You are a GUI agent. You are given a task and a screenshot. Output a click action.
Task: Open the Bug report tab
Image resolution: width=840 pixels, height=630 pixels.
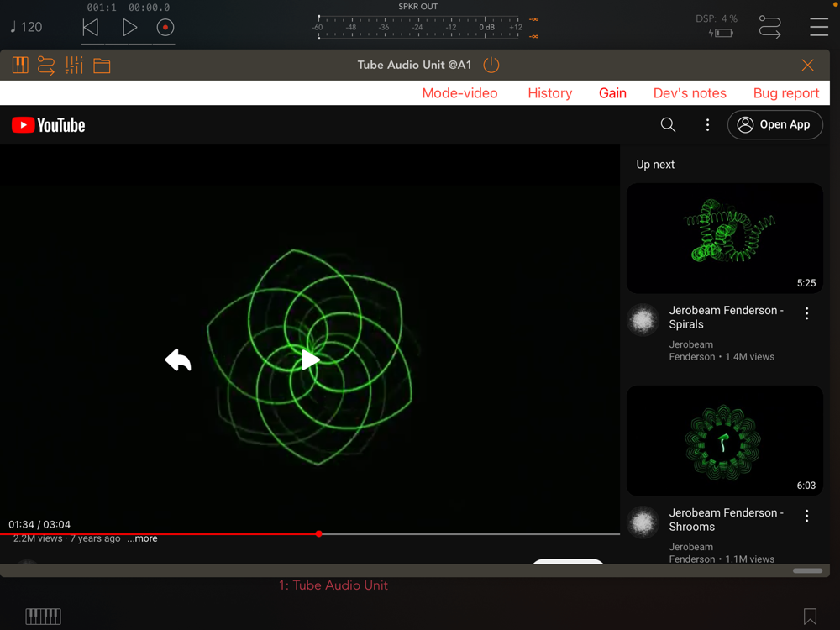point(786,93)
